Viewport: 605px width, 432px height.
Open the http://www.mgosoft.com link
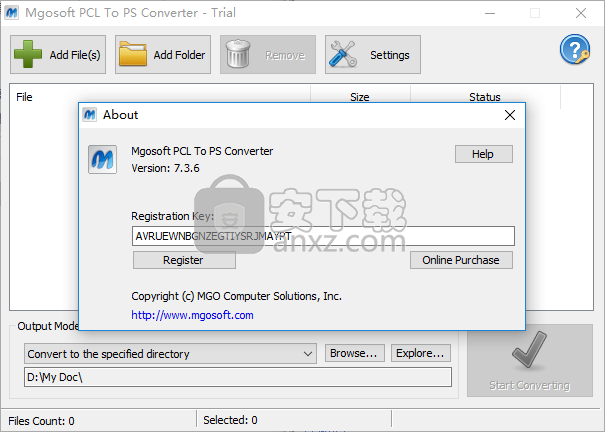[192, 315]
